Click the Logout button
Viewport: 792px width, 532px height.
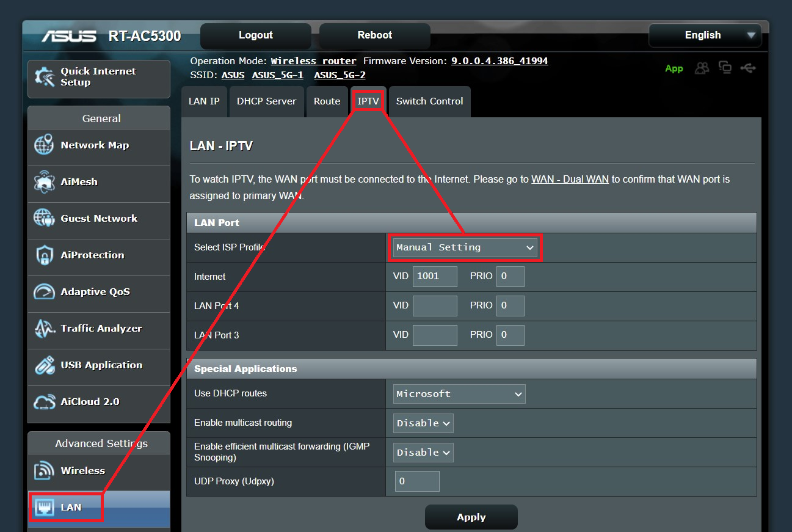[x=255, y=35]
